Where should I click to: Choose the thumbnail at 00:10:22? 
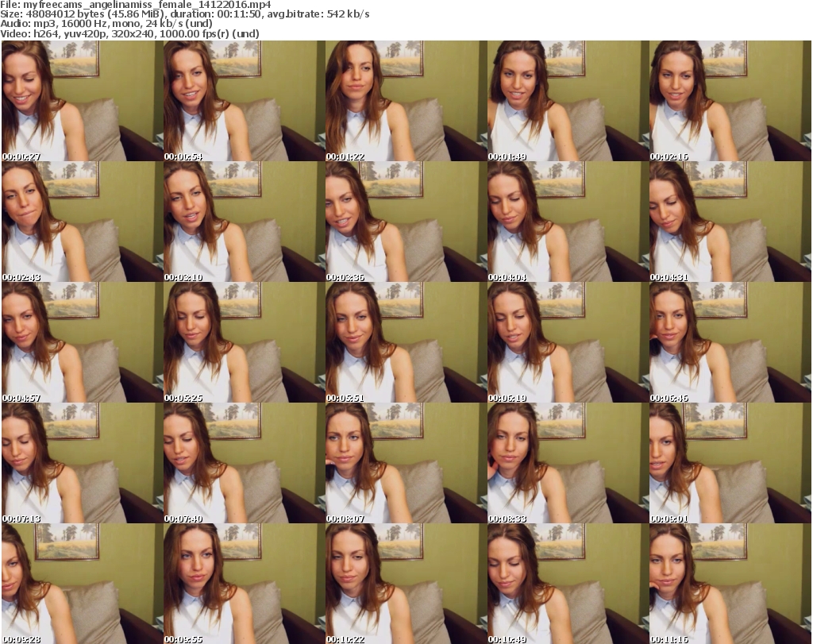coord(406,584)
